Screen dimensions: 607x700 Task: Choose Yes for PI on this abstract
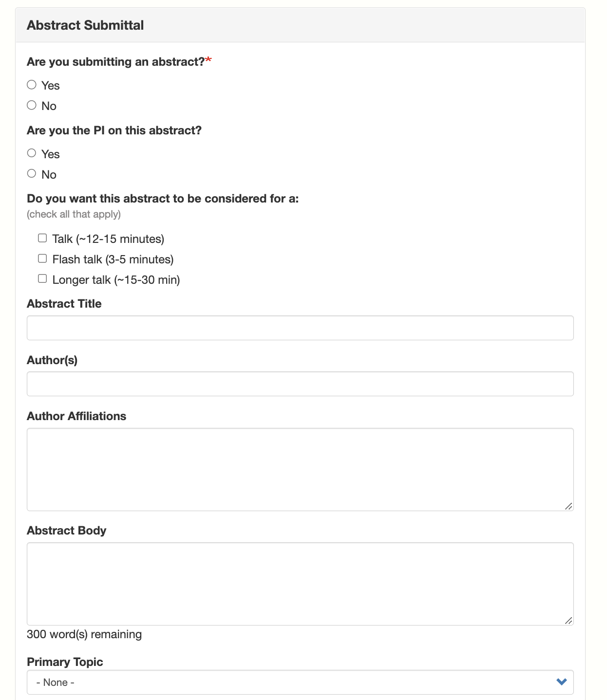pos(32,154)
